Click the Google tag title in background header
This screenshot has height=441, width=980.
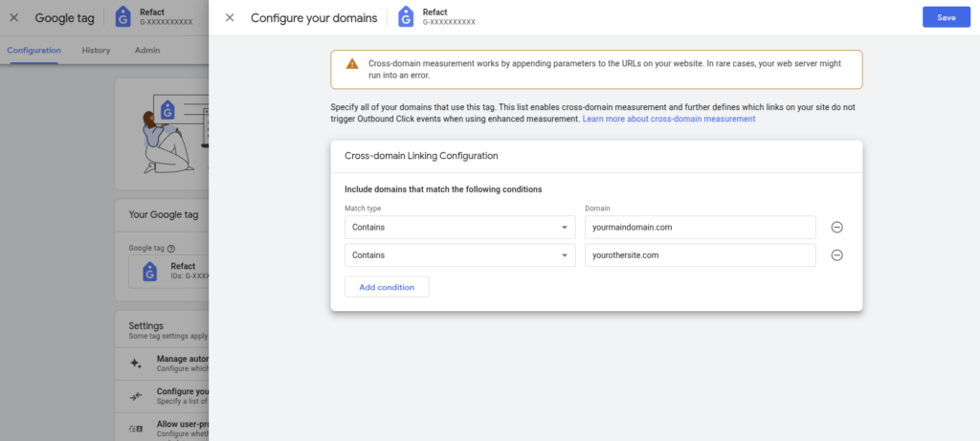(x=64, y=18)
